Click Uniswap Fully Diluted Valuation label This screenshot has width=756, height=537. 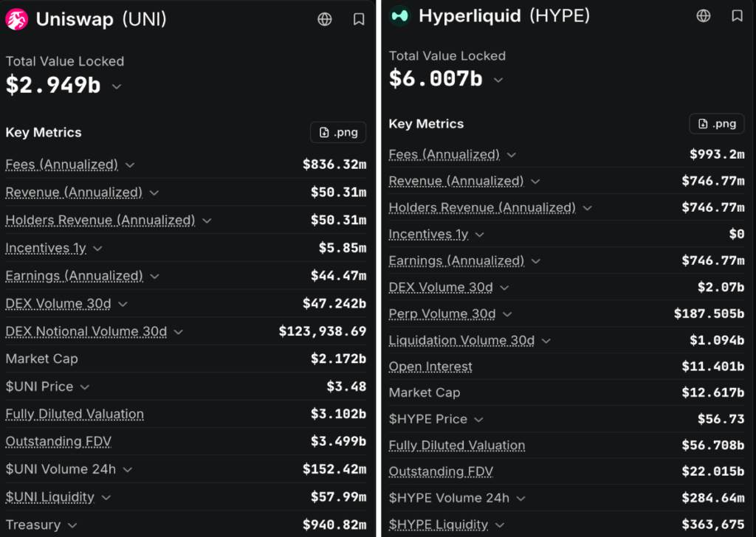(x=75, y=415)
